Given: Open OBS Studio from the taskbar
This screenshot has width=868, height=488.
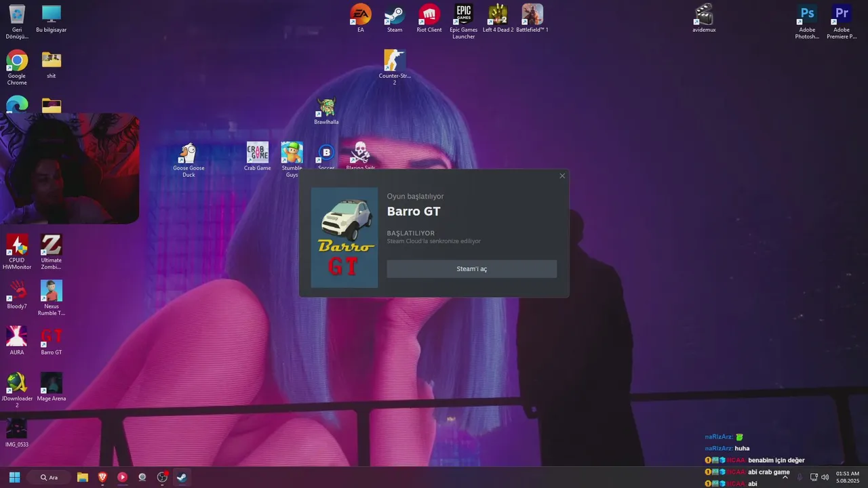Looking at the screenshot, I should pyautogui.click(x=162, y=477).
